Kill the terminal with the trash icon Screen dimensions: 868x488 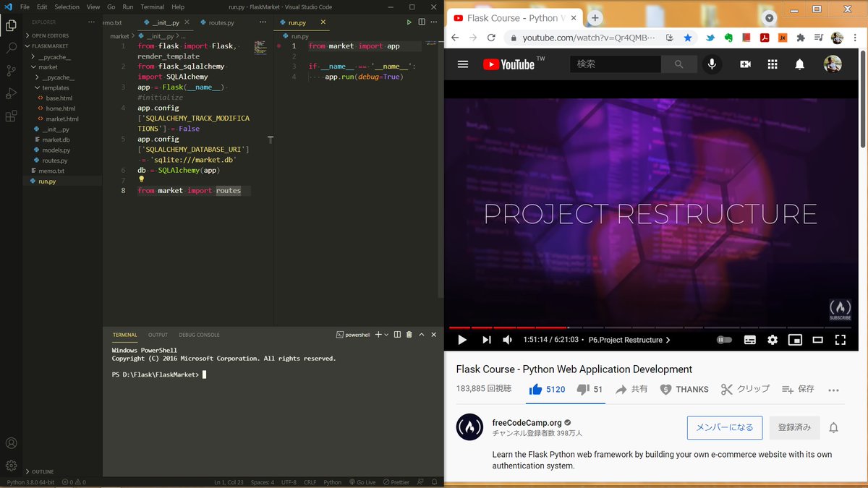pos(409,335)
